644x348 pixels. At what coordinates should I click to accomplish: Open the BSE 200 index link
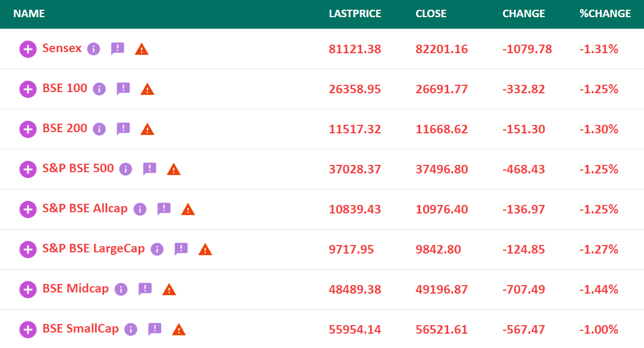point(65,129)
